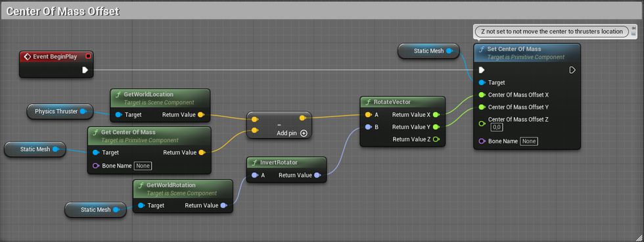Click InvertRotator A input pin

[x=254, y=176]
